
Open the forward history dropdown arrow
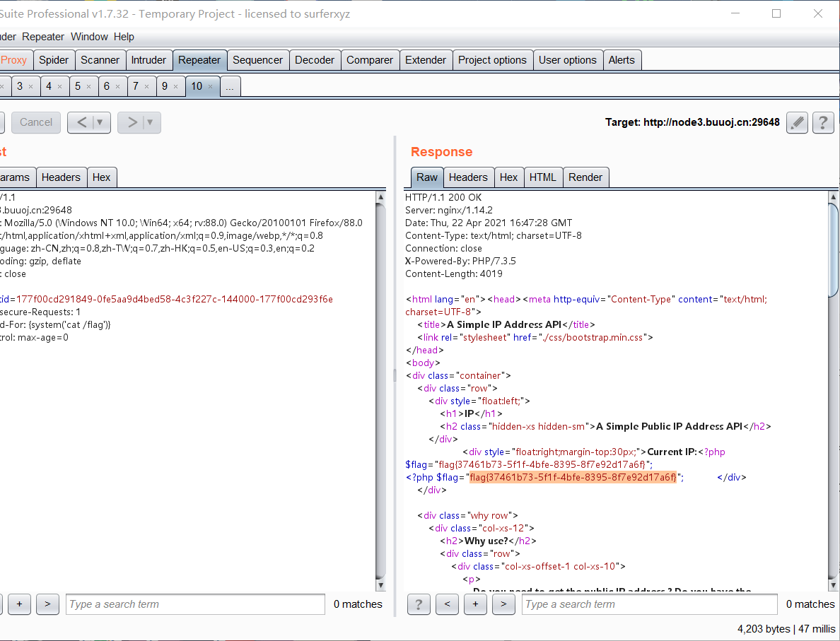tap(151, 123)
